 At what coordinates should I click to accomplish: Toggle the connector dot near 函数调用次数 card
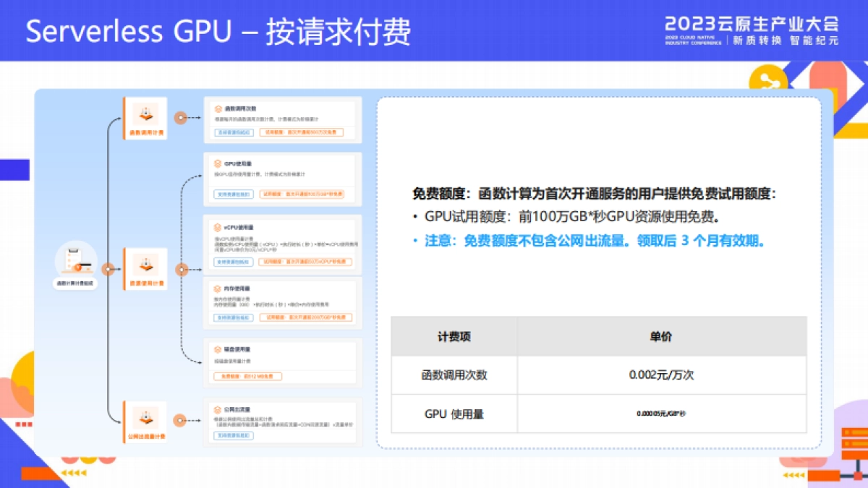(x=179, y=119)
